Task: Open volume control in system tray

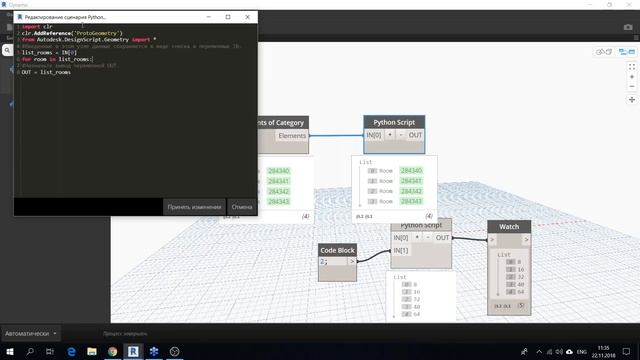Action: (x=559, y=351)
